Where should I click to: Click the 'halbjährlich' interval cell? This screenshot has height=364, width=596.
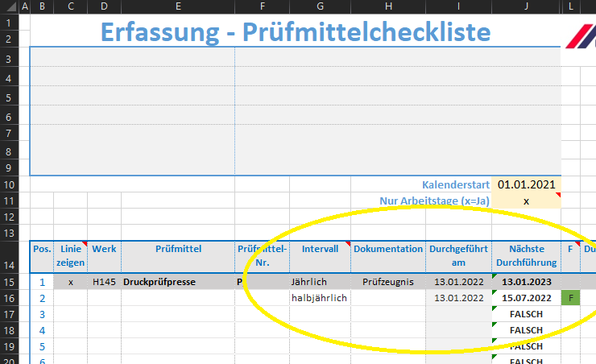pyautogui.click(x=320, y=298)
